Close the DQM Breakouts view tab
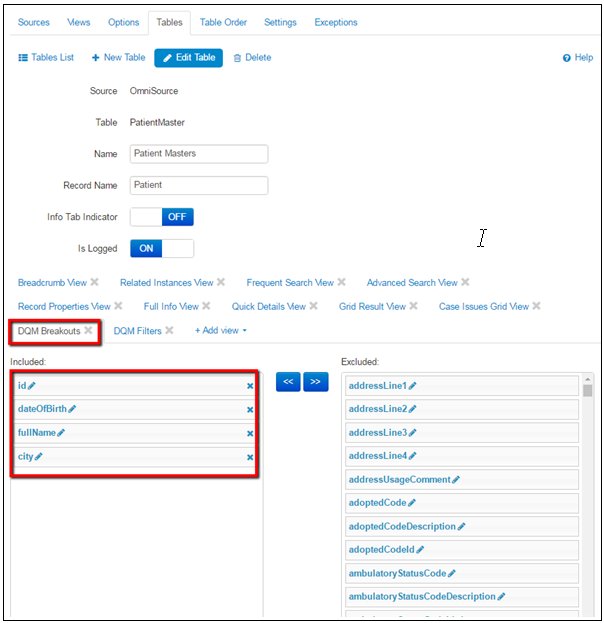Viewport: 604px width, 623px height. click(88, 331)
